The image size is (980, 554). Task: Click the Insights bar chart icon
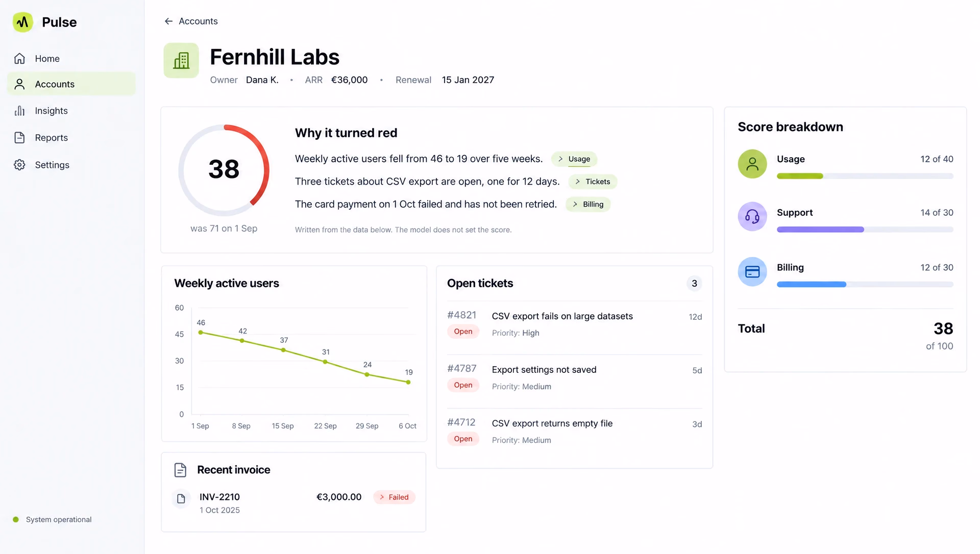click(x=19, y=111)
